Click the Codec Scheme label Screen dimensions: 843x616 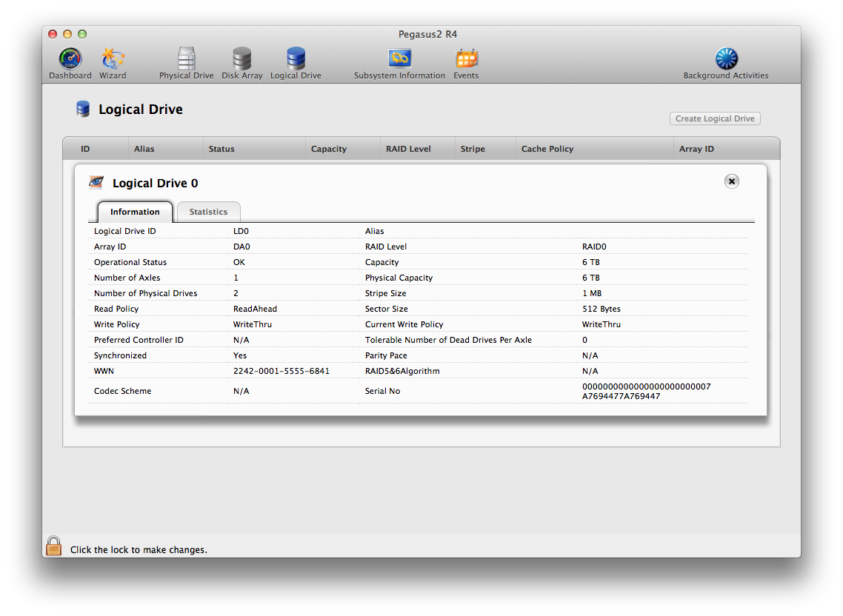122,392
